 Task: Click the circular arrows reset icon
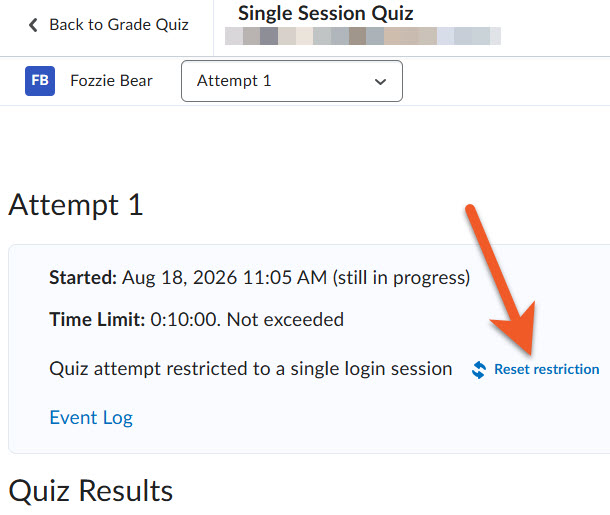point(479,370)
